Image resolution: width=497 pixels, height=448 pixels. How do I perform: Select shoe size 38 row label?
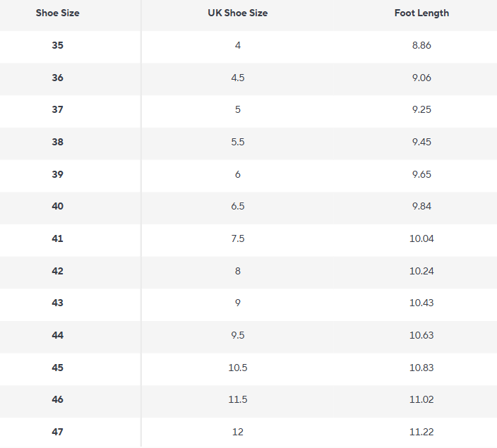[x=57, y=142]
